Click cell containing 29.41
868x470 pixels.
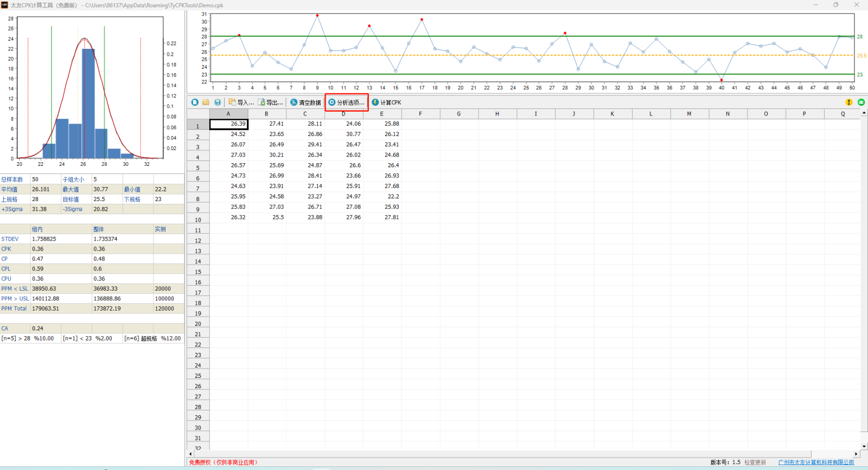[305, 145]
